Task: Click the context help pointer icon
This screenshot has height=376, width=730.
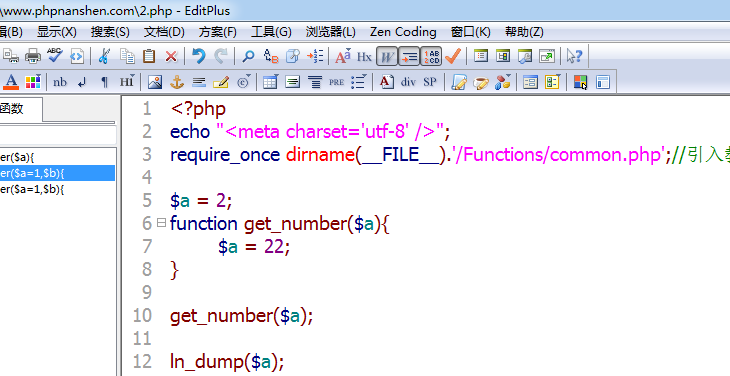Action: point(575,56)
